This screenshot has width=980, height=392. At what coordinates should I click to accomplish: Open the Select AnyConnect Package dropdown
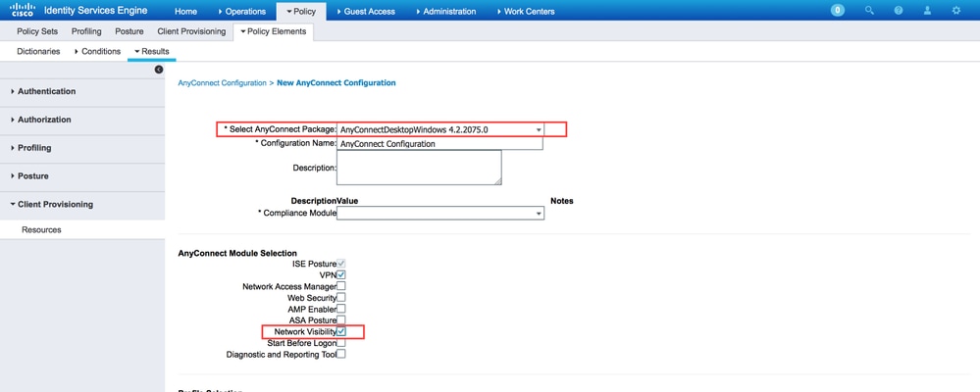[440, 129]
